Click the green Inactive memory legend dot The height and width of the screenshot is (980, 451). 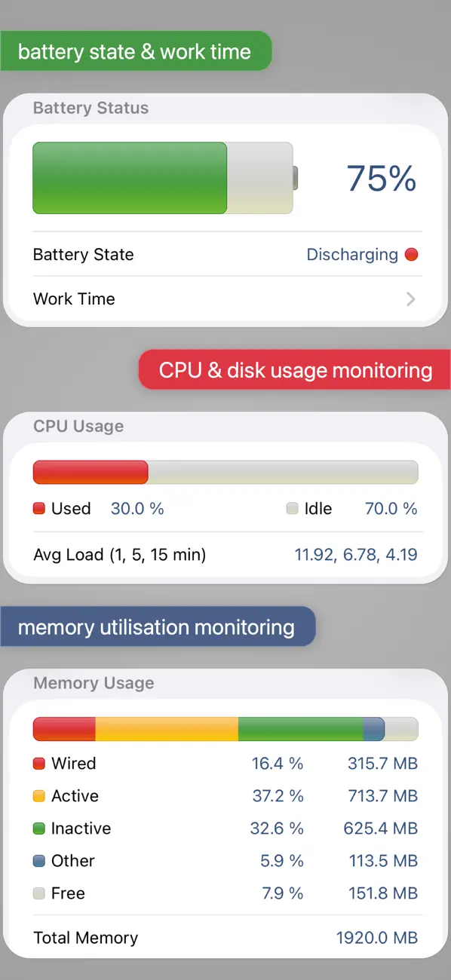[38, 828]
